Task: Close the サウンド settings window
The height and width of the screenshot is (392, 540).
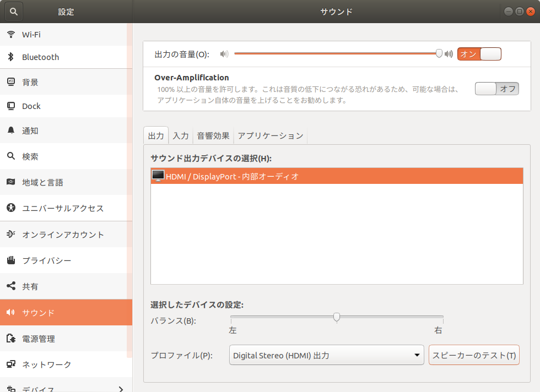Action: (531, 12)
